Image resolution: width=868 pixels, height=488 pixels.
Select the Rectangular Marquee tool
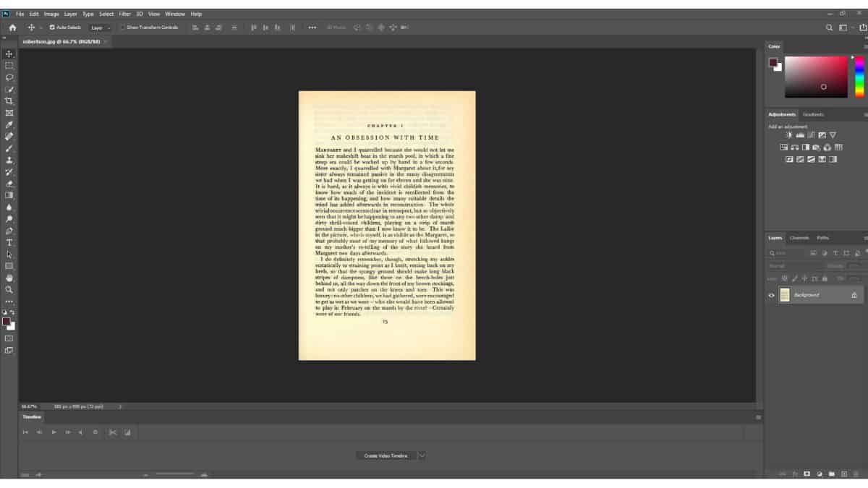coord(9,66)
